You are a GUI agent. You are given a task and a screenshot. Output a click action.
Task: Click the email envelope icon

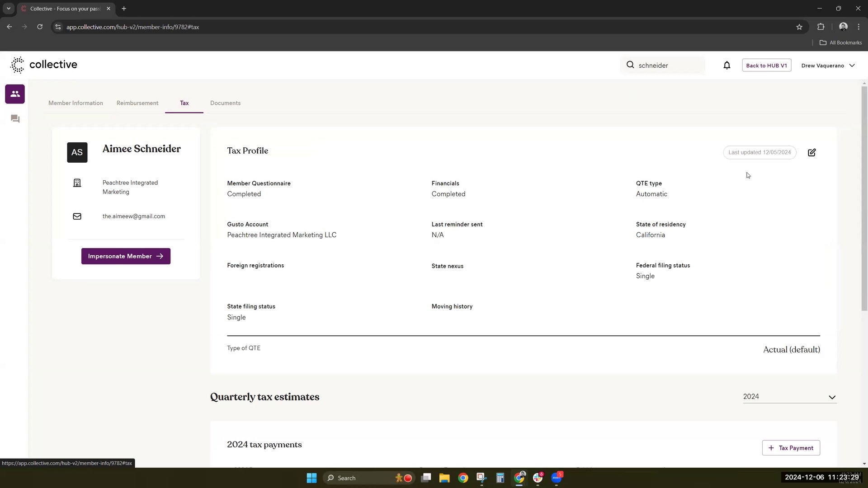[x=77, y=216]
